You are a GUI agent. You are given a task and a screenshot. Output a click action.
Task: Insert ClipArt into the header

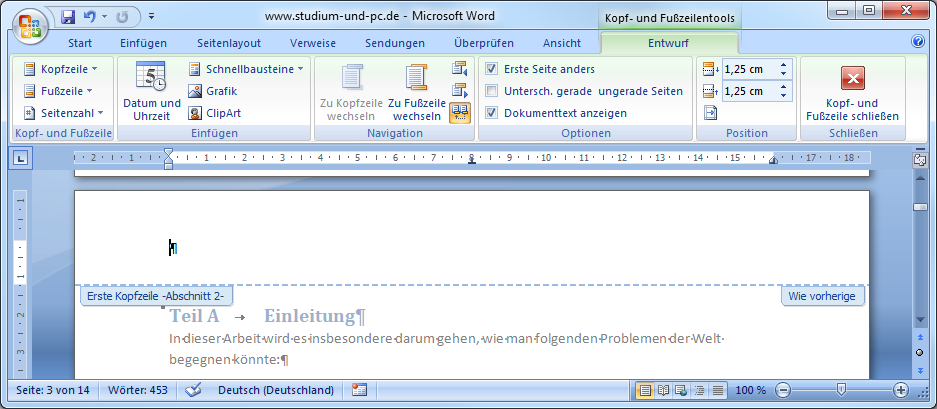tap(215, 113)
